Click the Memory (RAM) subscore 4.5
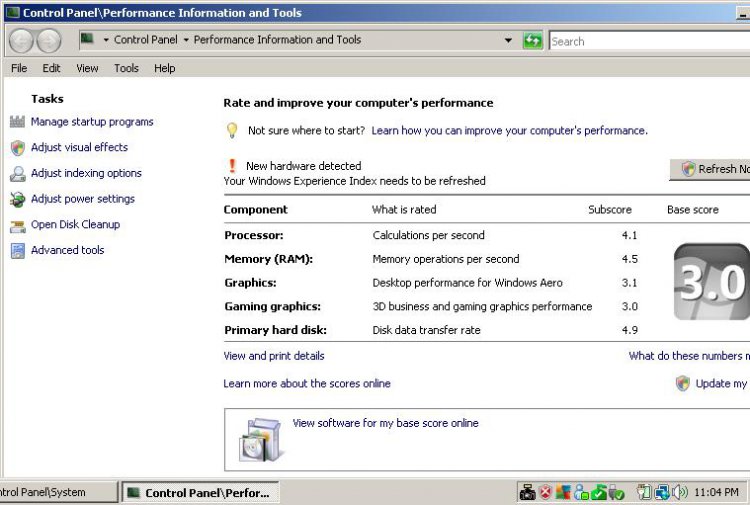 [629, 259]
